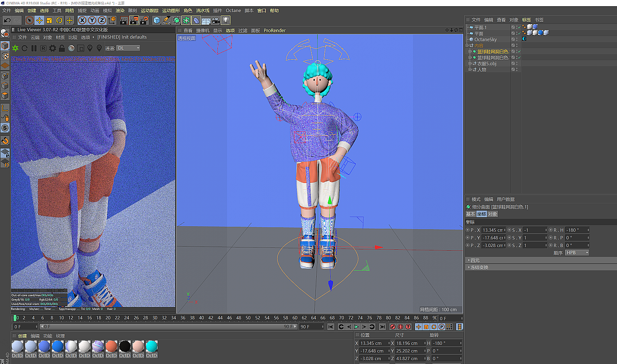This screenshot has width=617, height=364.
Task: Click the green checkmark next to 平面.1
Action: click(519, 27)
